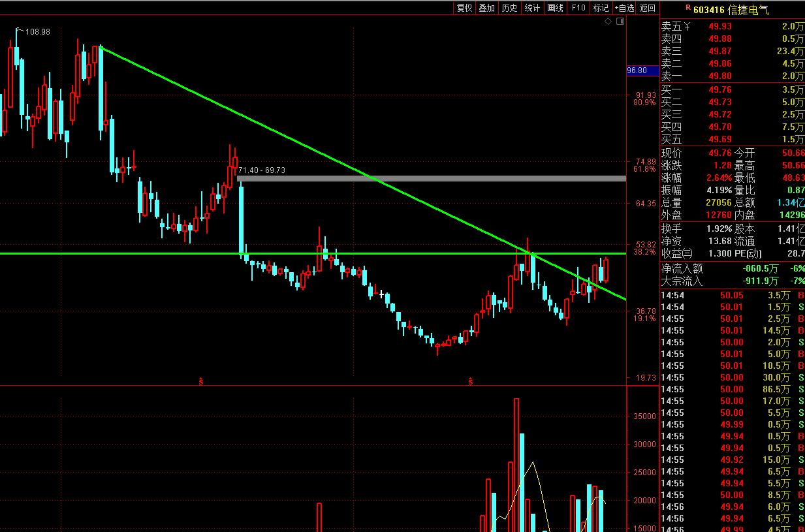The image size is (805, 532).
Task: Click the 总量 value 27056
Action: click(718, 202)
